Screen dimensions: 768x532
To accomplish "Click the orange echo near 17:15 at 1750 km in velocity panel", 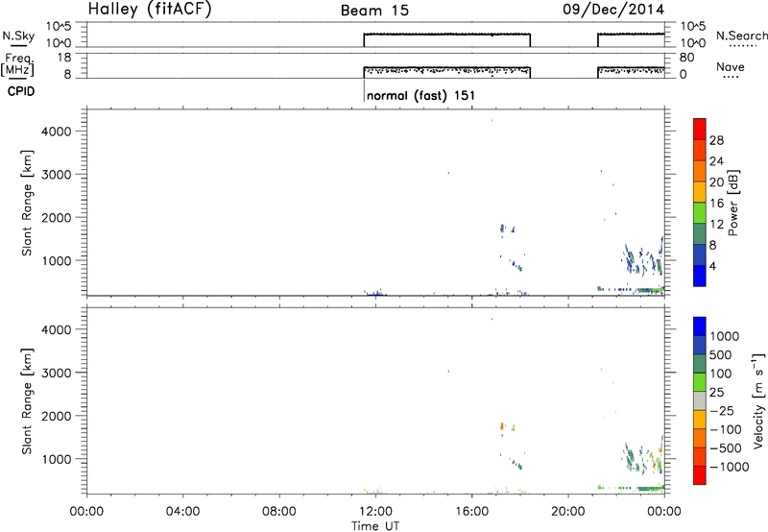I will click(502, 426).
